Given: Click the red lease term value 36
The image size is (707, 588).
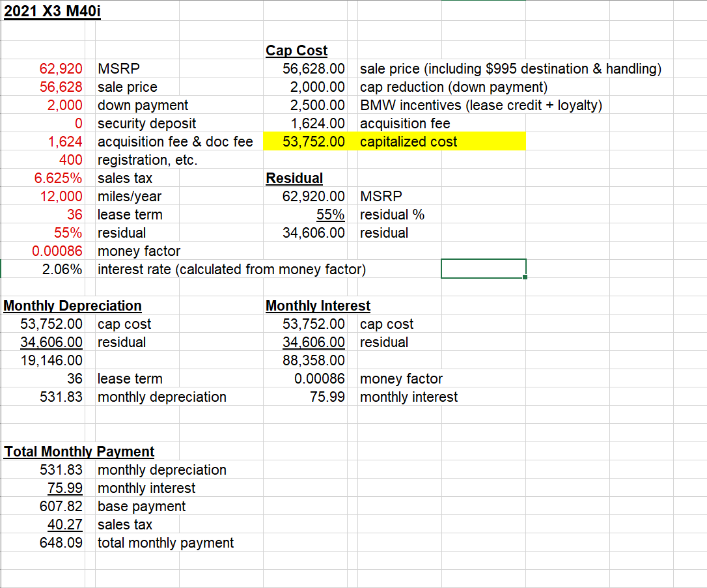Looking at the screenshot, I should tap(75, 215).
